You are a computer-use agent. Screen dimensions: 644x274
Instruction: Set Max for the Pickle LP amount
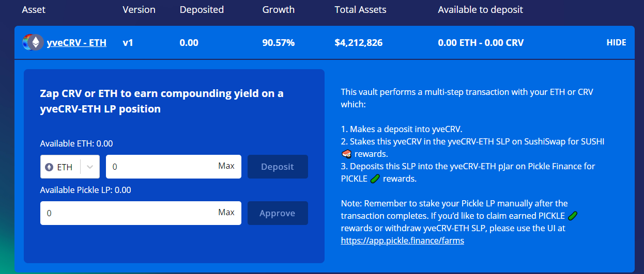pos(226,213)
